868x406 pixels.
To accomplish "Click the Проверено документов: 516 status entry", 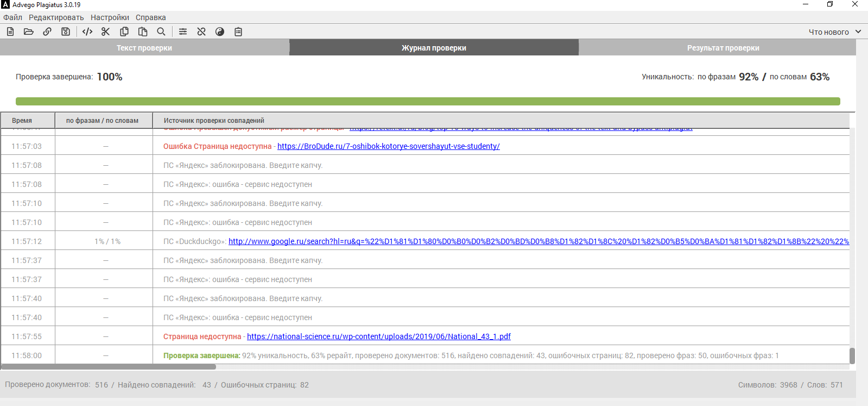I will (56, 385).
